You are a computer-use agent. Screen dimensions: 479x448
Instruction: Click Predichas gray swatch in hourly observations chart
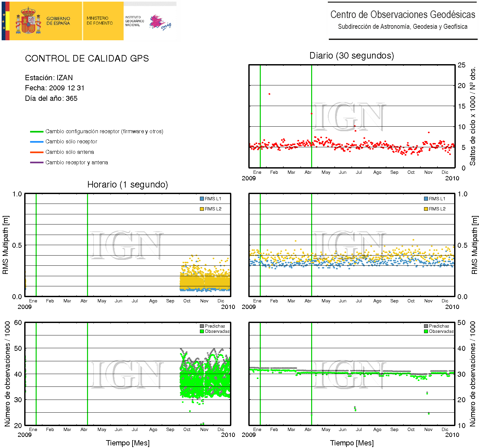tap(202, 326)
